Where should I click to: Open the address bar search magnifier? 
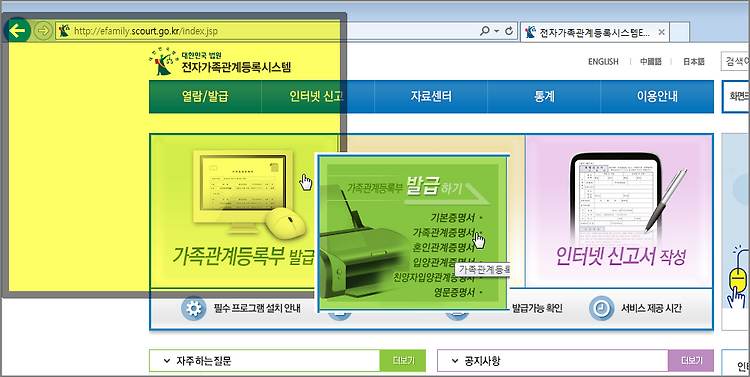pyautogui.click(x=485, y=31)
